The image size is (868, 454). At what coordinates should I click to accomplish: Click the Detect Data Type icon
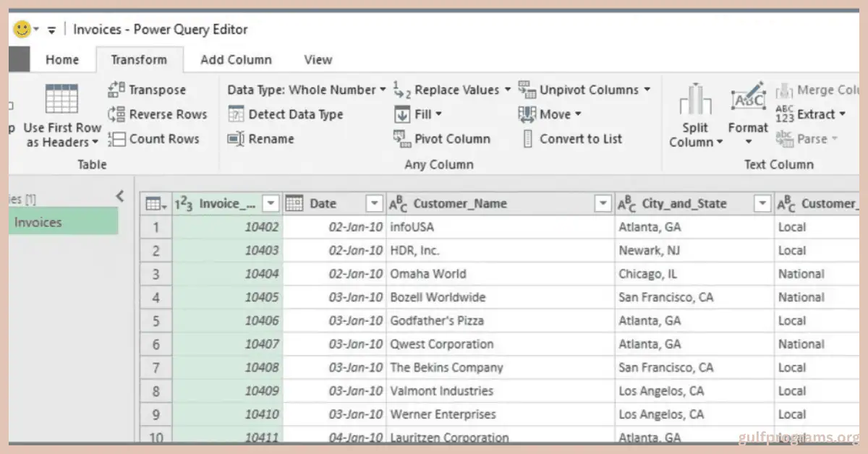pyautogui.click(x=236, y=114)
